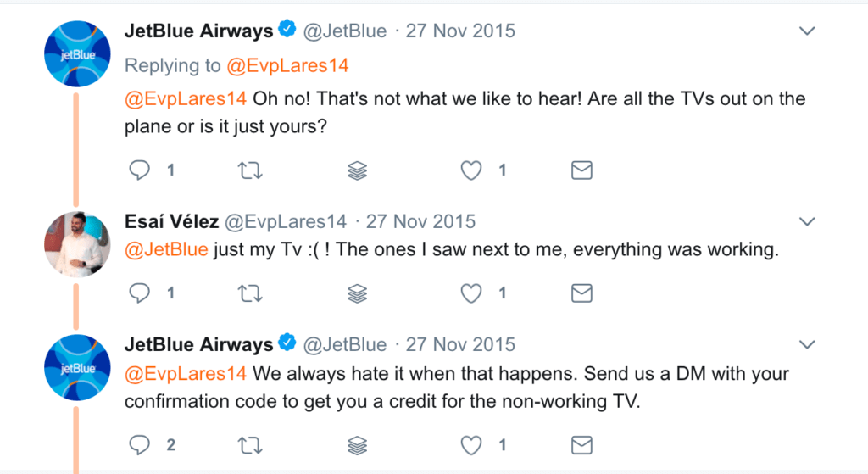The height and width of the screenshot is (474, 868).
Task: Reply to JetBlue's confirmation code tweet
Action: 139,444
